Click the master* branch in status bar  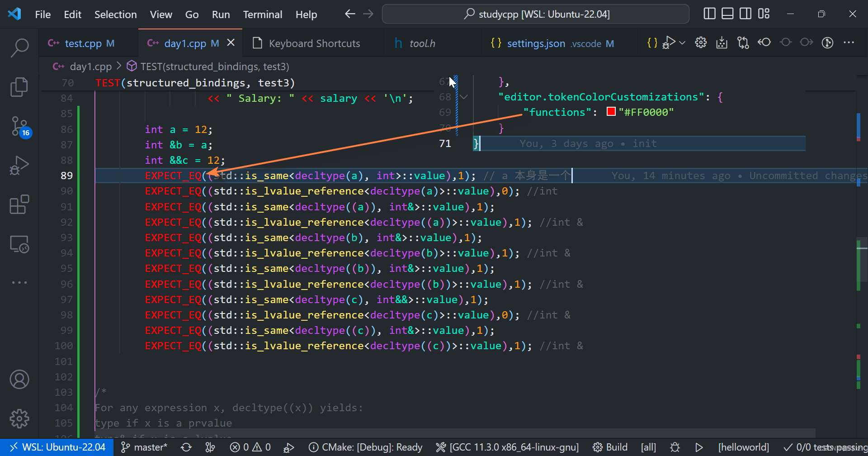click(144, 447)
